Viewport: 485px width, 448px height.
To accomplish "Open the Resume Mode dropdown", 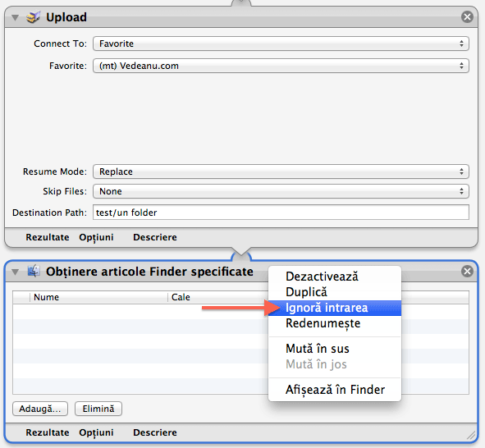I will click(281, 171).
